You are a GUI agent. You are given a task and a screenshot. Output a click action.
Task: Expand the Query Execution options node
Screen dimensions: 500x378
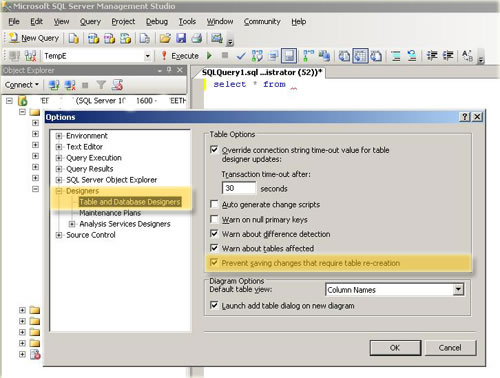click(x=59, y=158)
